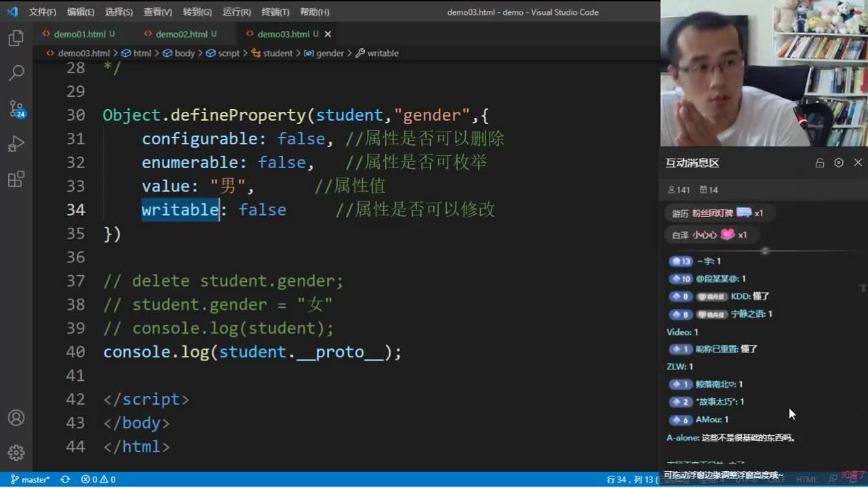Open the Extensions view
The width and height of the screenshot is (868, 488).
pyautogui.click(x=16, y=180)
